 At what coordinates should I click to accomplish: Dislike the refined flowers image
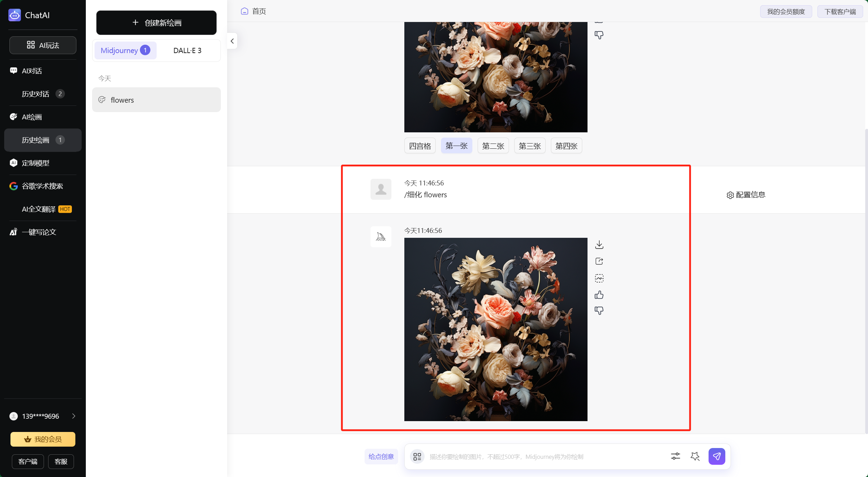click(599, 310)
